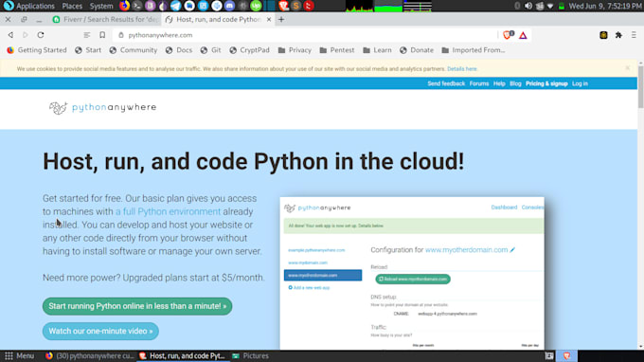Open a full Python environment link
The height and width of the screenshot is (362, 644).
168,211
